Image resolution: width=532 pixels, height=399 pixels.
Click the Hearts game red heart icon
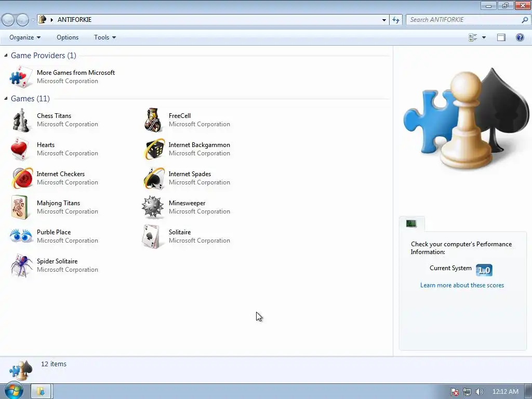coord(20,149)
